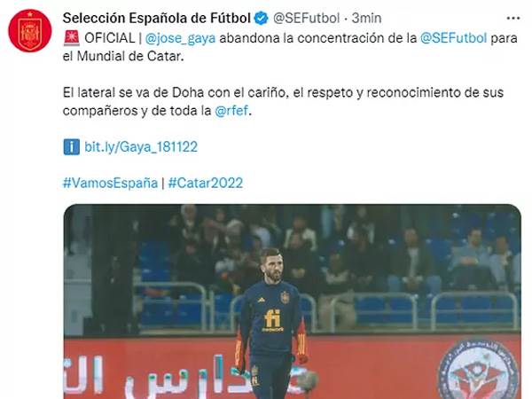
Task: Click the word OFICIAL in the tweet
Action: [110, 38]
